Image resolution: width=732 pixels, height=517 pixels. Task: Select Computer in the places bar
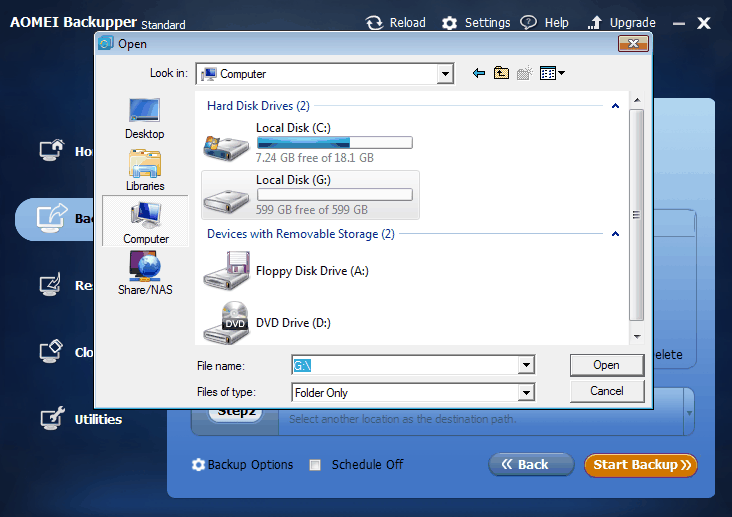coord(145,222)
